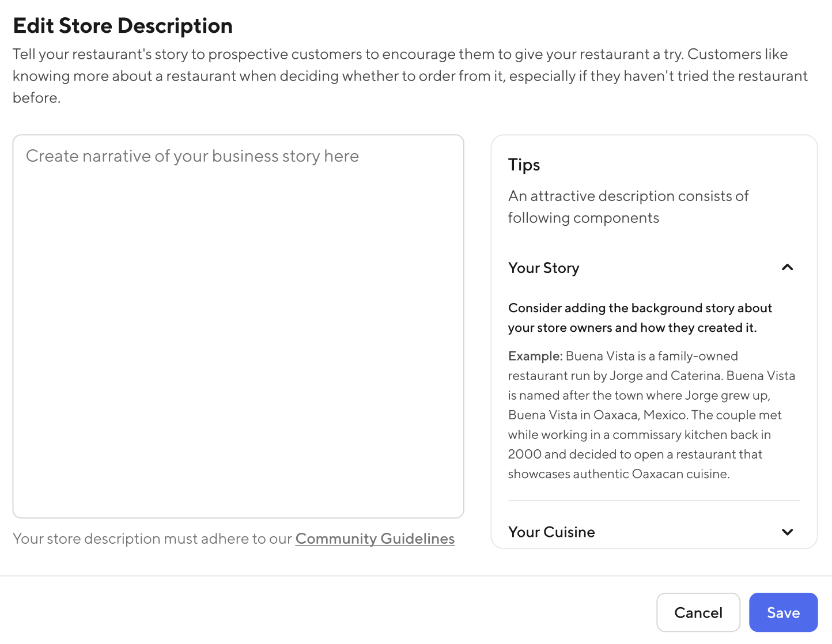This screenshot has height=644, width=832.
Task: Click the Tips panel header
Action: pyautogui.click(x=524, y=165)
